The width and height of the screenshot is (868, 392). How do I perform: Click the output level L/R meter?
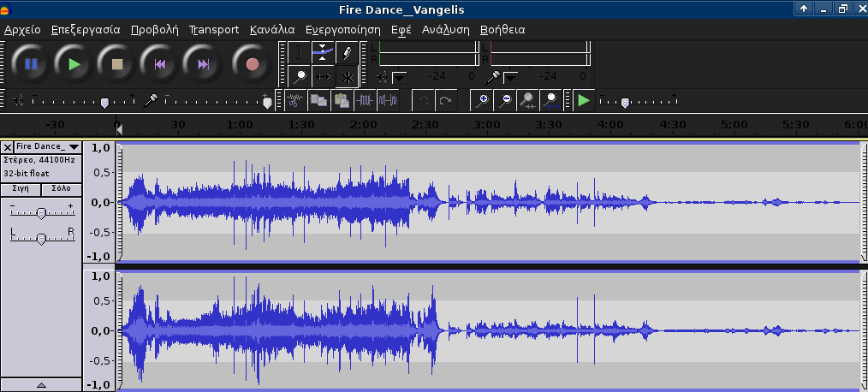[429, 54]
